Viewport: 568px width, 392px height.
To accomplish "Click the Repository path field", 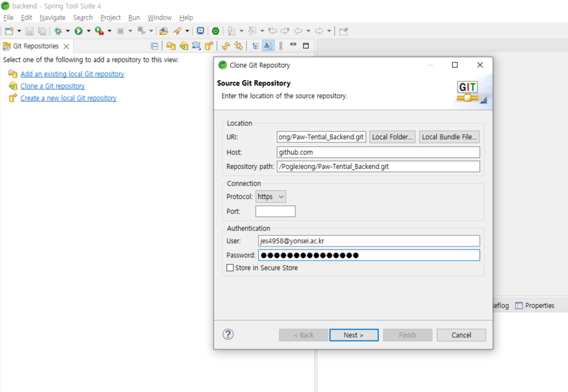I will click(x=378, y=166).
